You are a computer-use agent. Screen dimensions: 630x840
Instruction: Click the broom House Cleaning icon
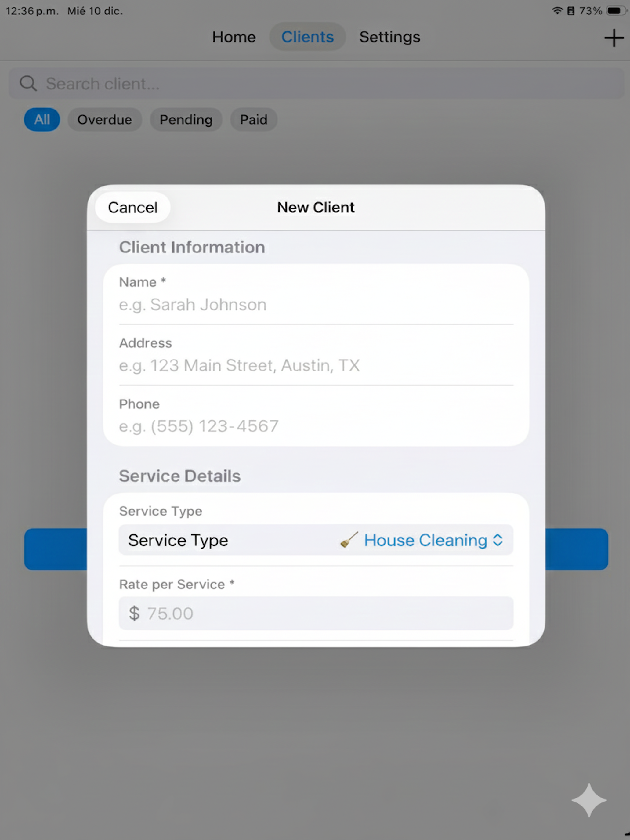coord(349,540)
